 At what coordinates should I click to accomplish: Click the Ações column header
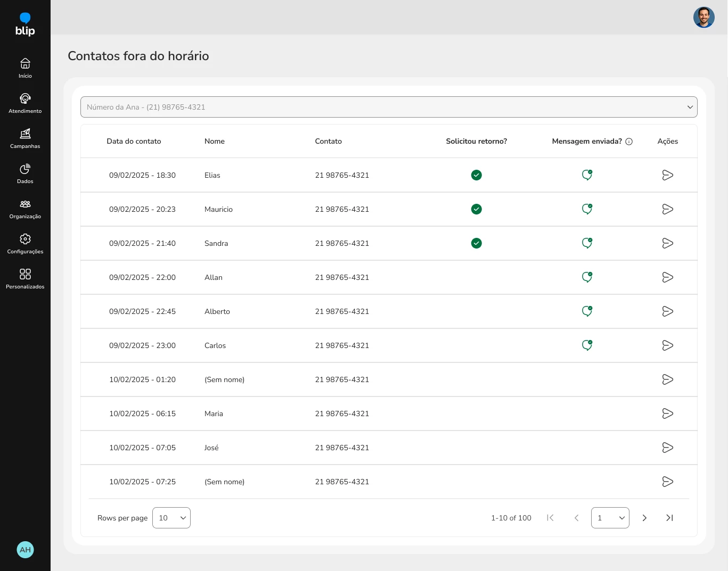coord(668,142)
